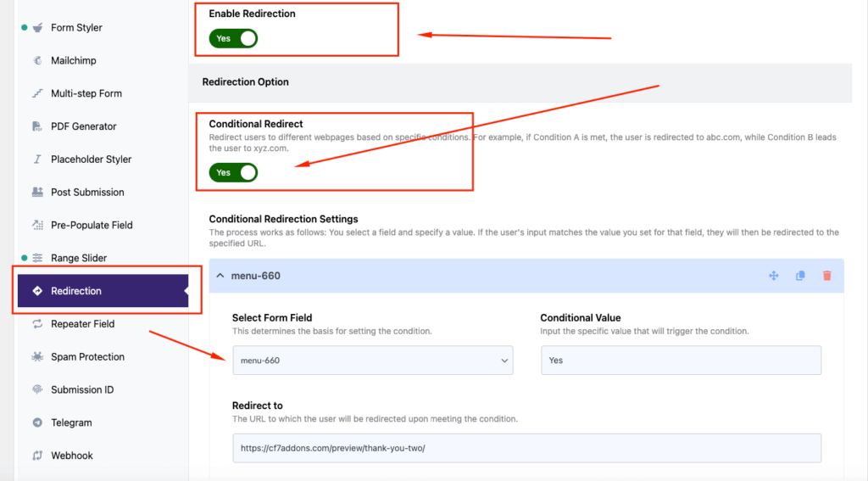Open the Select Form Field dropdown
This screenshot has width=868, height=481.
(373, 361)
